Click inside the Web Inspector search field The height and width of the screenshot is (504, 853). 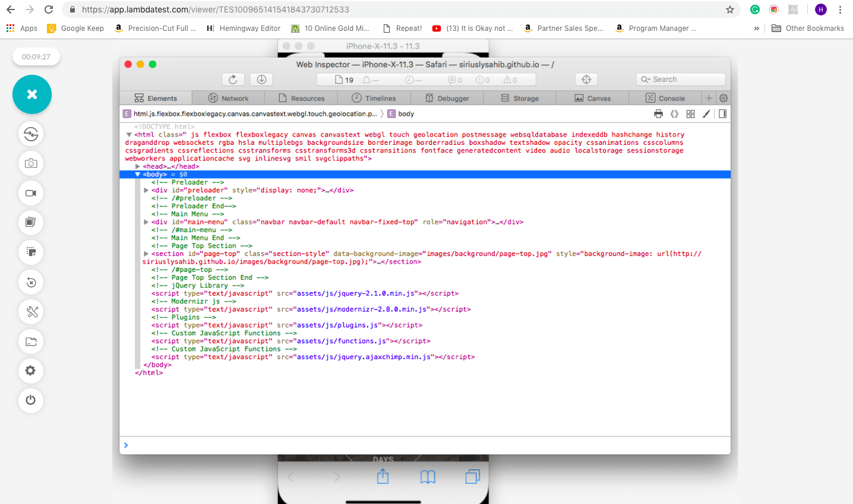(x=680, y=79)
